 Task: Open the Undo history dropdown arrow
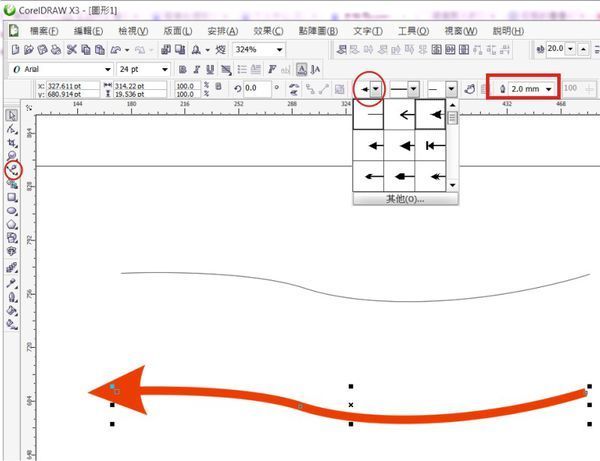(127, 50)
